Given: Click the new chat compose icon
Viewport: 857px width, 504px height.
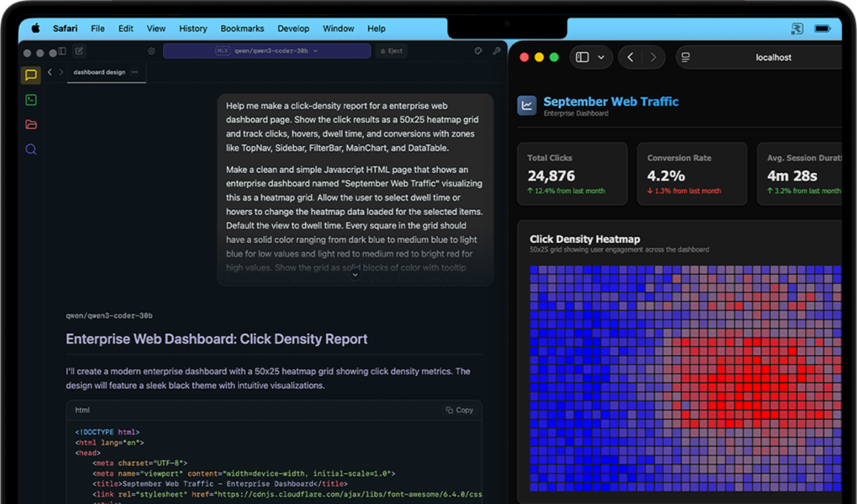Looking at the screenshot, I should (x=79, y=51).
